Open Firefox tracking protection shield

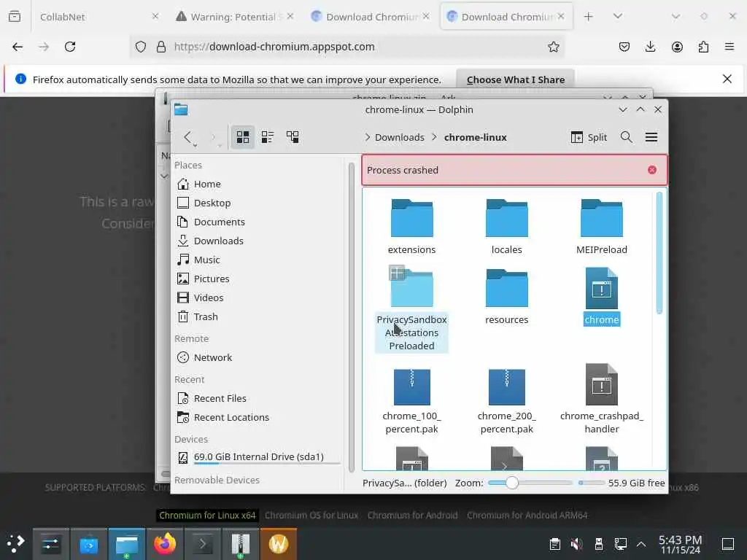pos(141,47)
